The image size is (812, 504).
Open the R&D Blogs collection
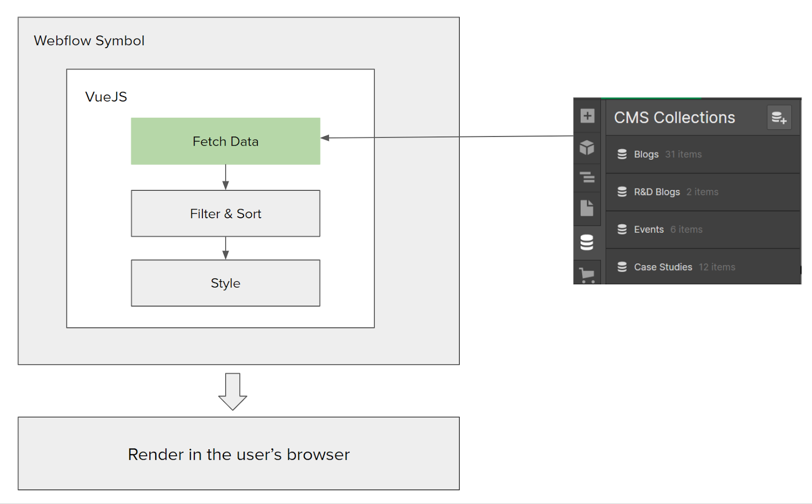click(703, 192)
